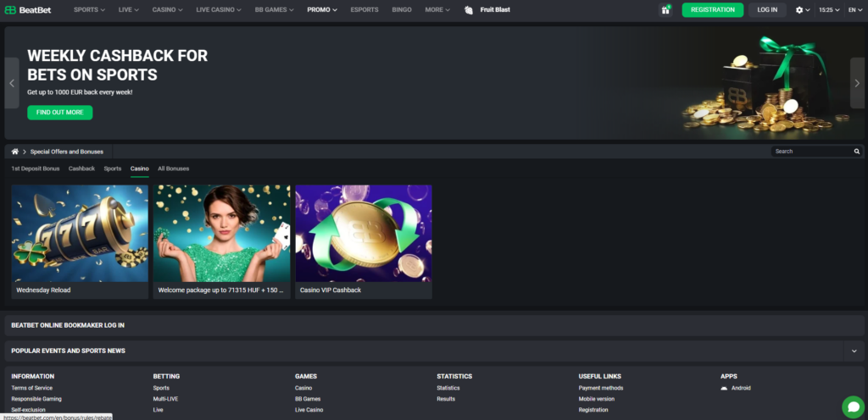Open the gift bonuses icon

[x=665, y=10]
